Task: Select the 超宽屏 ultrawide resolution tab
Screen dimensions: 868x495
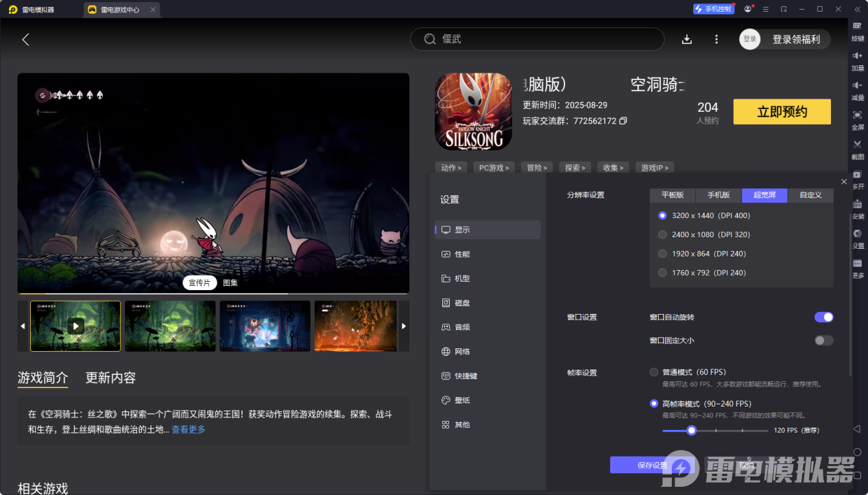Action: [x=764, y=195]
